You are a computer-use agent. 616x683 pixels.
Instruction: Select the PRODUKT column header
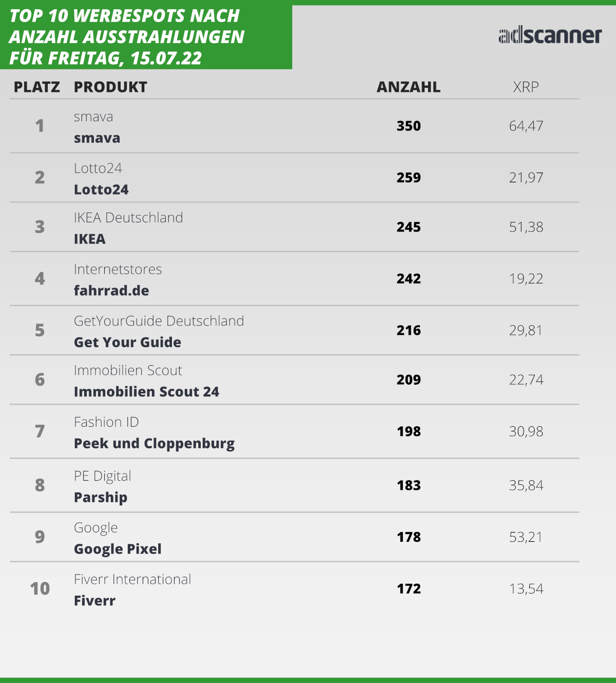(x=110, y=87)
